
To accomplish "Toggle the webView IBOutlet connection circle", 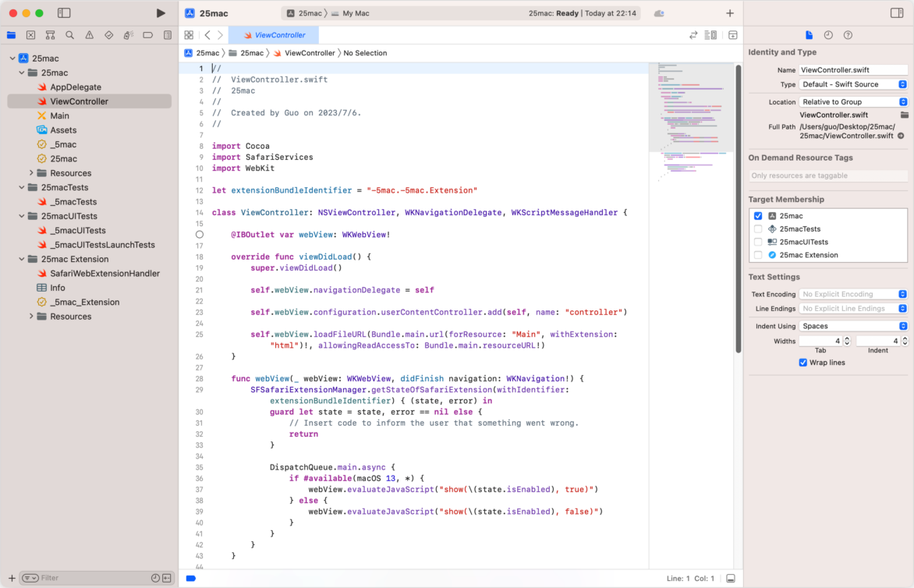I will click(200, 234).
